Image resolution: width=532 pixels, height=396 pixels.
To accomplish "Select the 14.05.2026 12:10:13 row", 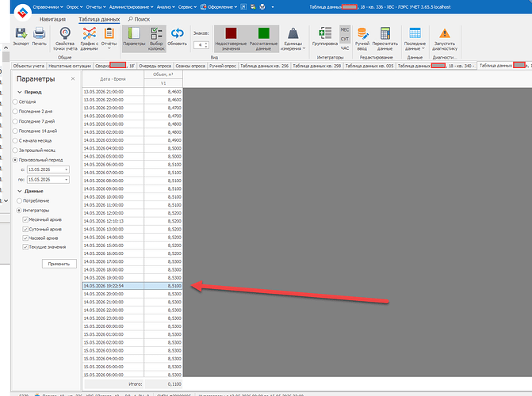I will (132, 221).
